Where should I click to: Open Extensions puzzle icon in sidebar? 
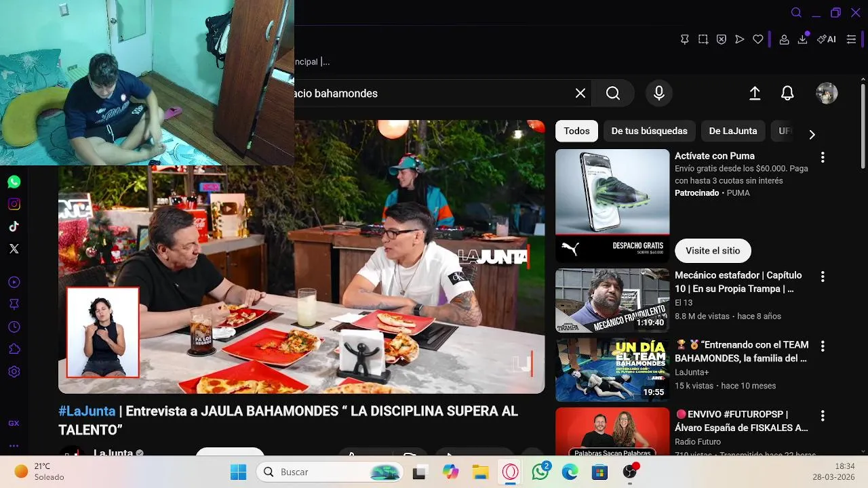pos(14,349)
